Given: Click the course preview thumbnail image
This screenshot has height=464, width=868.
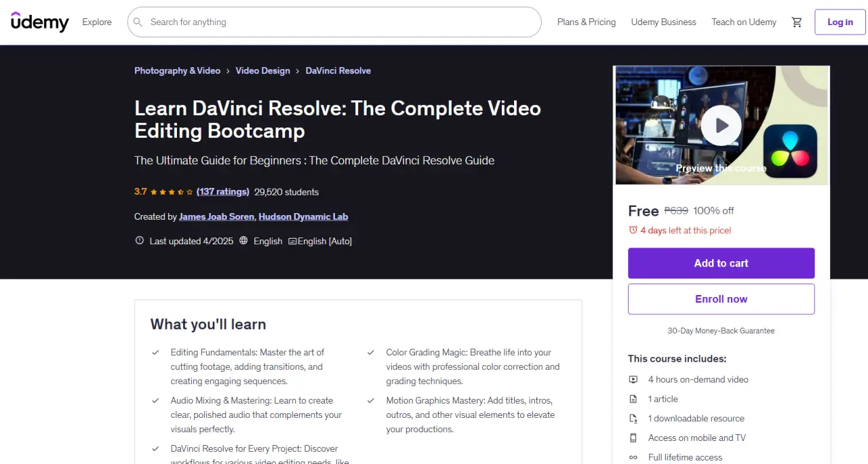Looking at the screenshot, I should click(722, 125).
